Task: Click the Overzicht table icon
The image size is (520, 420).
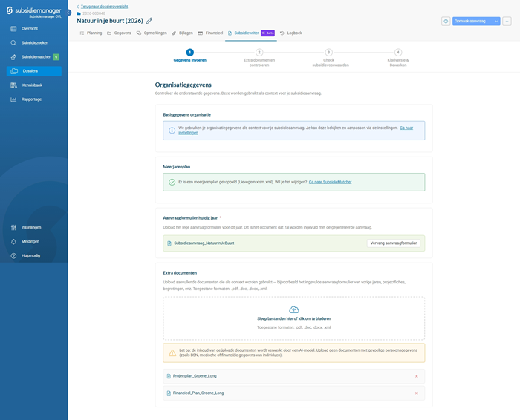Action: pos(13,29)
